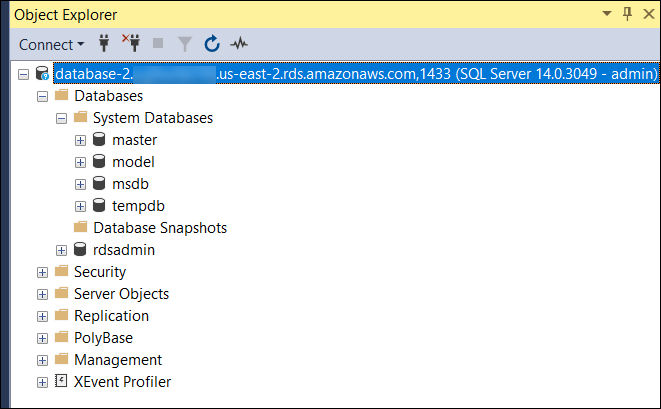This screenshot has height=409, width=661.
Task: Select the Management label
Action: tap(118, 360)
